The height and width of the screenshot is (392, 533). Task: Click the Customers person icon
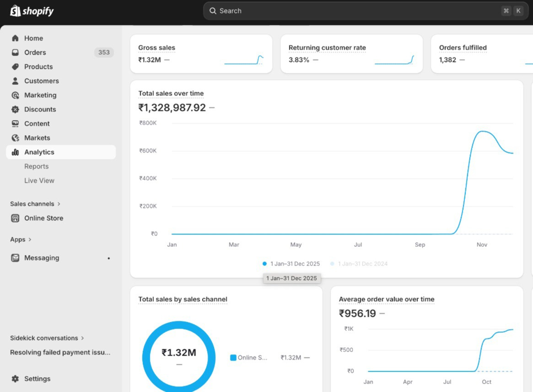15,81
